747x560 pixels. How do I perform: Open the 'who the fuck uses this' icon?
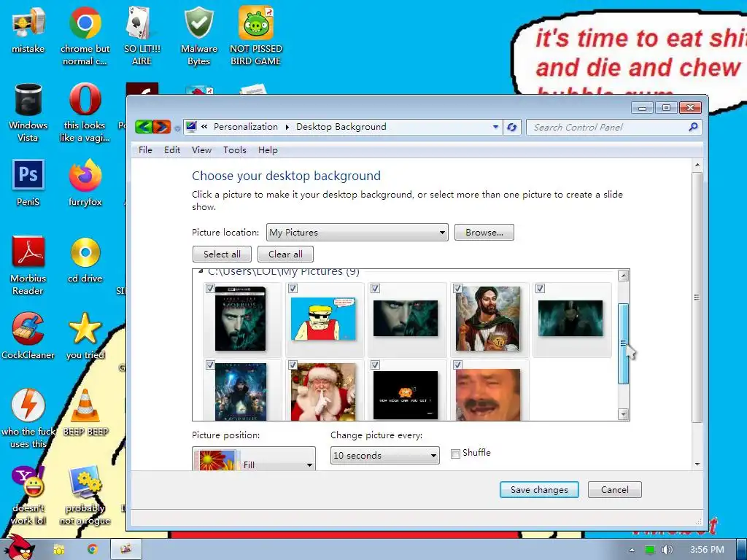point(28,419)
